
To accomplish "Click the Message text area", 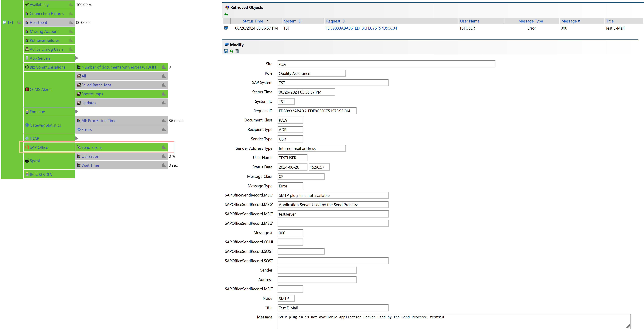I will [454, 322].
